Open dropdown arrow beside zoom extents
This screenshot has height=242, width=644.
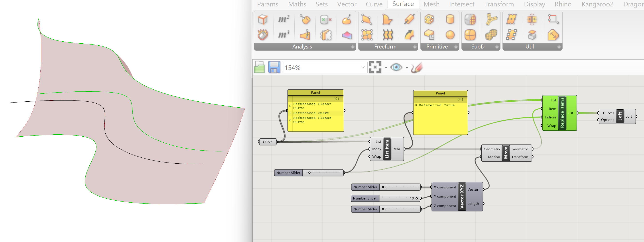pyautogui.click(x=386, y=68)
